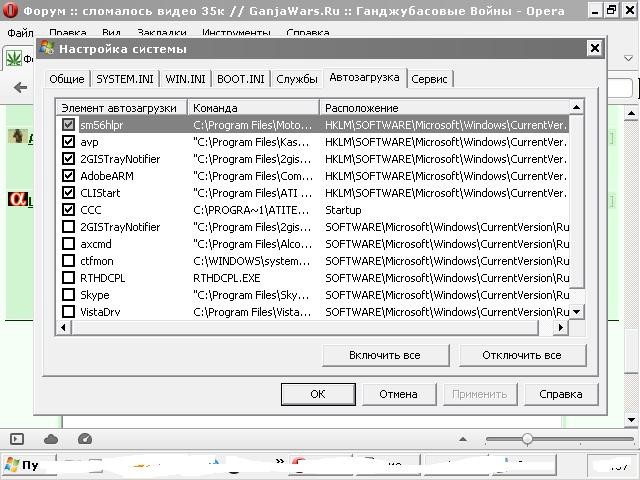Screen dimensions: 640x480
Task: Sort by the Команда column header
Action: pyautogui.click(x=253, y=108)
